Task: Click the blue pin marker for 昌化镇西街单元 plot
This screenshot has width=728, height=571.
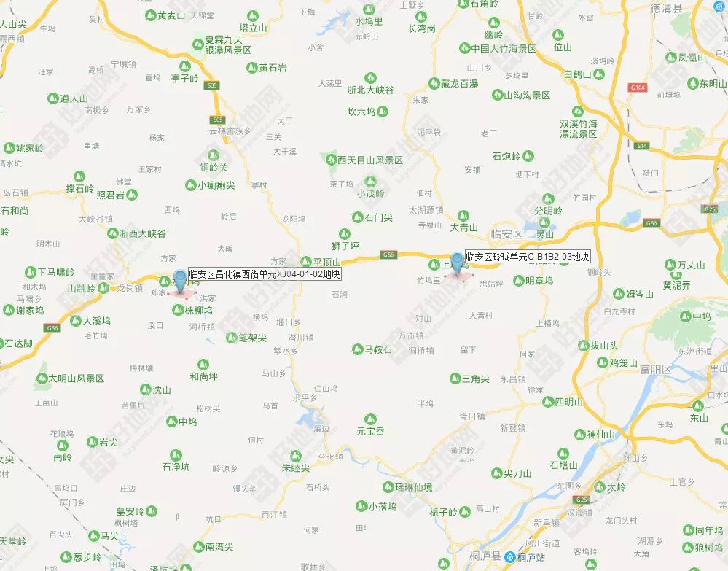Action: tap(180, 281)
